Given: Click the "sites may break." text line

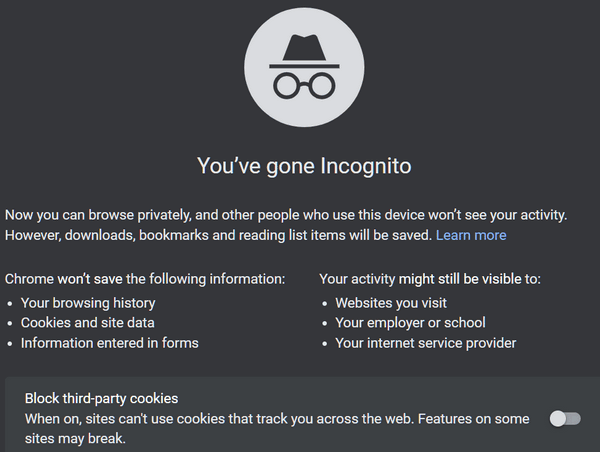Looking at the screenshot, I should [75, 438].
